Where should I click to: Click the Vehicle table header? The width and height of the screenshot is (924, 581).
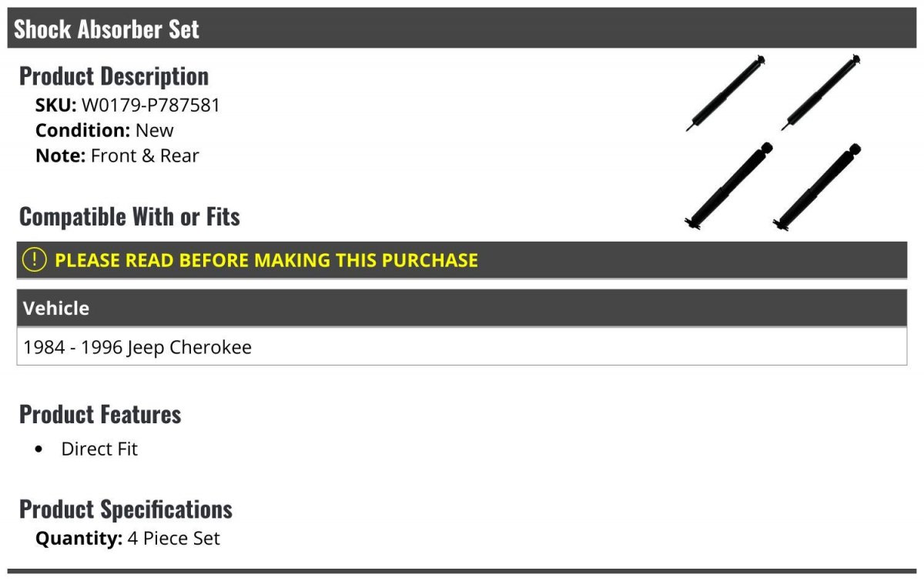(x=462, y=309)
